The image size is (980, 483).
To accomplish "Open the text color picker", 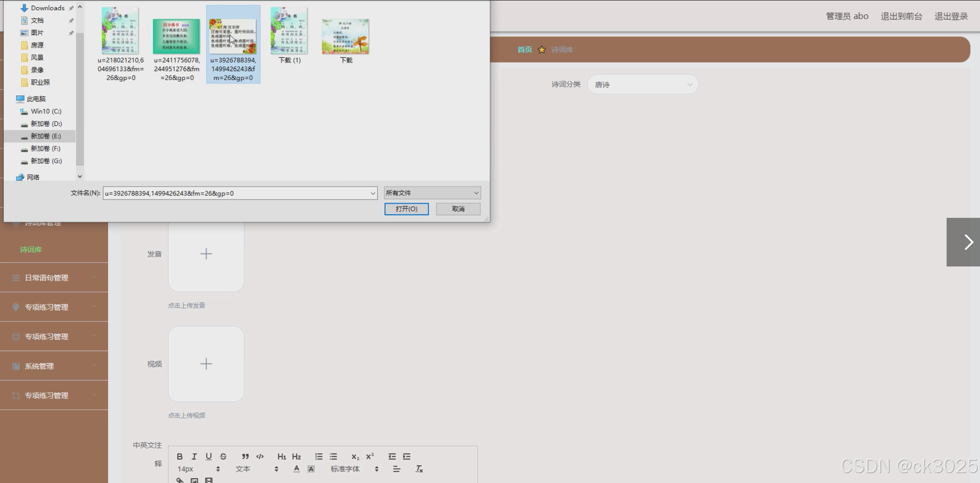I will click(296, 469).
